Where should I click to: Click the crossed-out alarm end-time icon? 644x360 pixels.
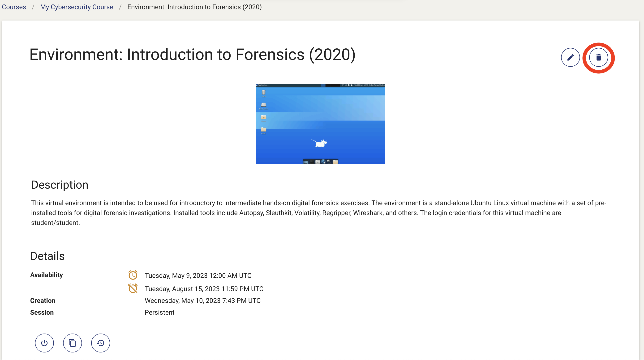point(133,288)
